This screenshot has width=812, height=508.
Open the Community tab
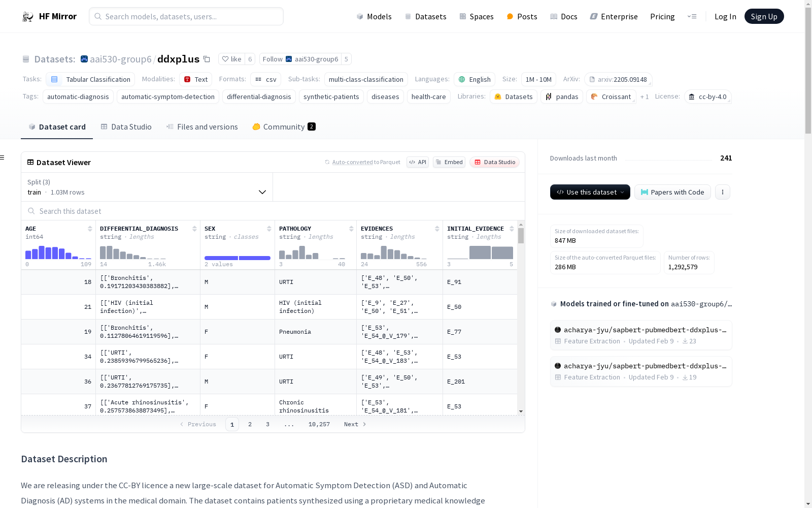tap(284, 127)
